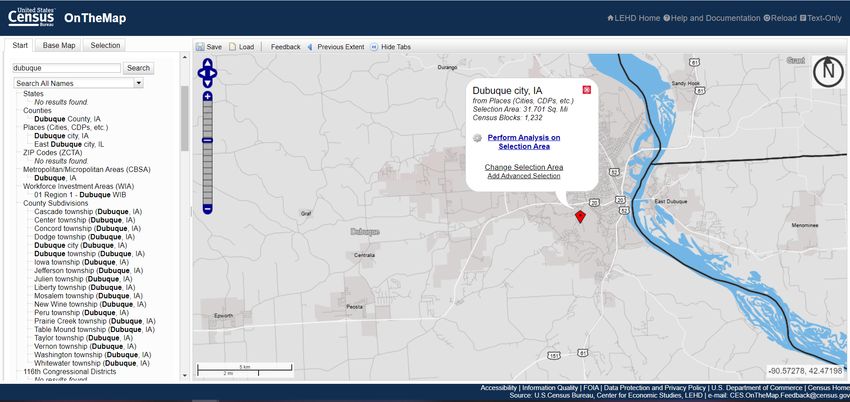Click the search text field containing dubuque
The height and width of the screenshot is (402, 850).
[x=66, y=68]
